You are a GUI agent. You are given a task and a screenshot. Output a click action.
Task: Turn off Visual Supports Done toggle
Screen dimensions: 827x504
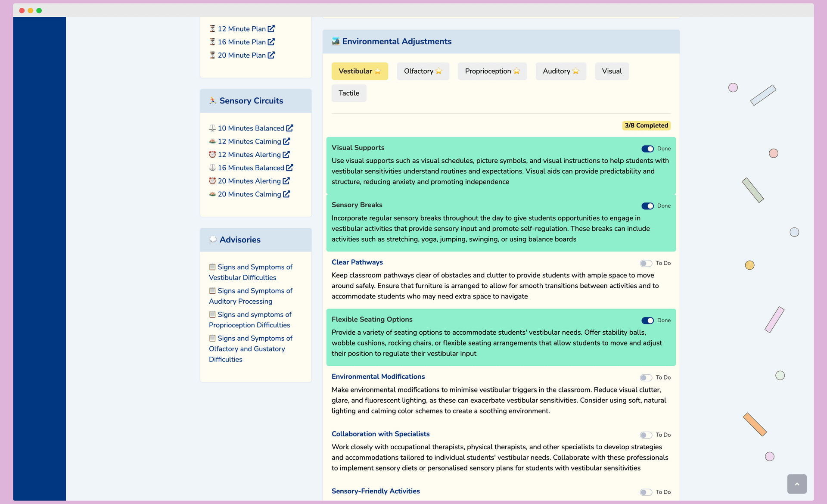pos(647,149)
